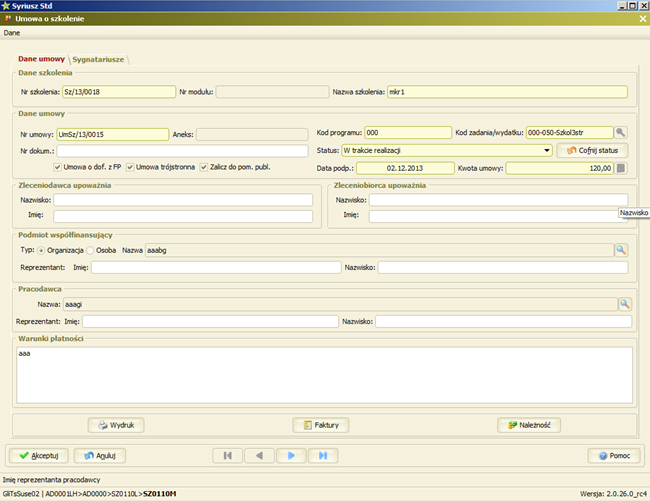Maximize the Syriusz Std window
The height and width of the screenshot is (501, 650).
tap(633, 6)
